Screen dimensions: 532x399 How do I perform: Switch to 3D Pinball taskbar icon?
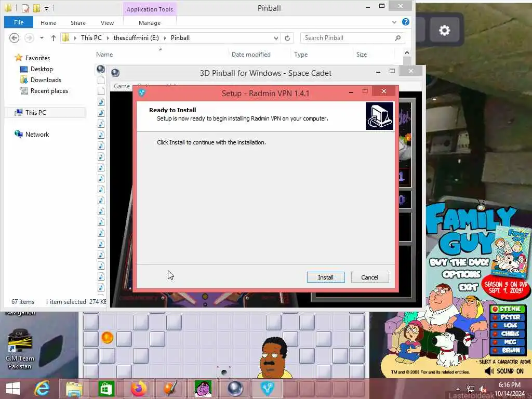tap(235, 389)
